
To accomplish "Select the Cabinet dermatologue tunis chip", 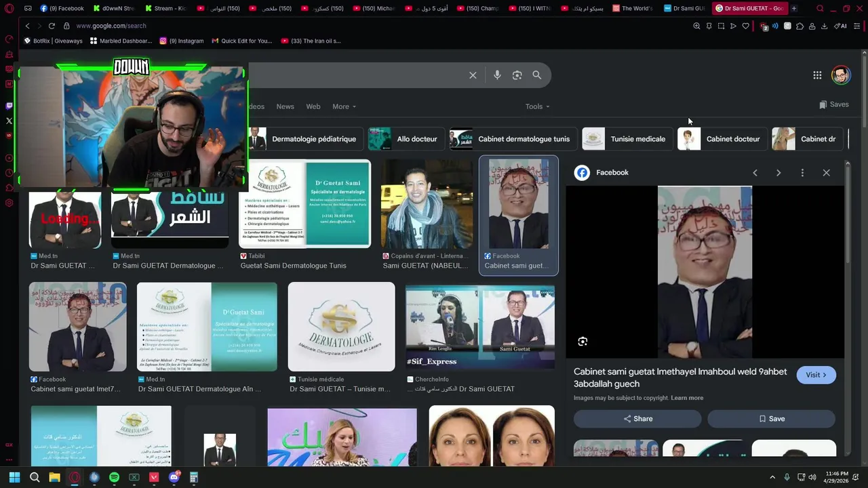I will tap(512, 139).
